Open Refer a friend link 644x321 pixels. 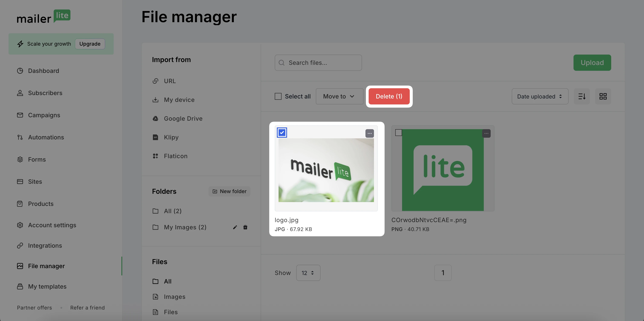[x=88, y=308]
